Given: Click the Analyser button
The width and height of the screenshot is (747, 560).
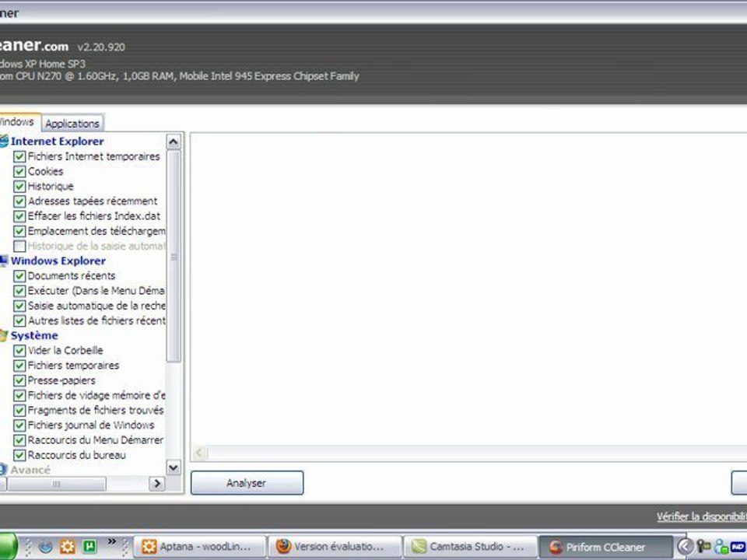Looking at the screenshot, I should coord(247,483).
